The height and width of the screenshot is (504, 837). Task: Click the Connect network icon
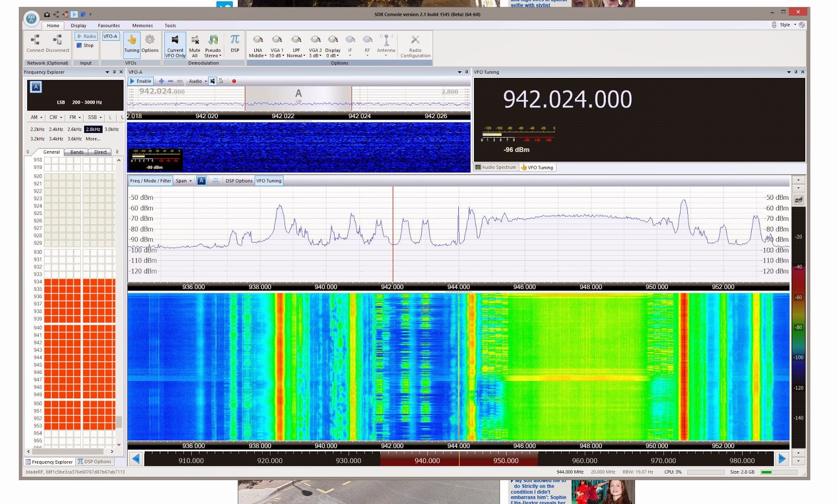35,40
